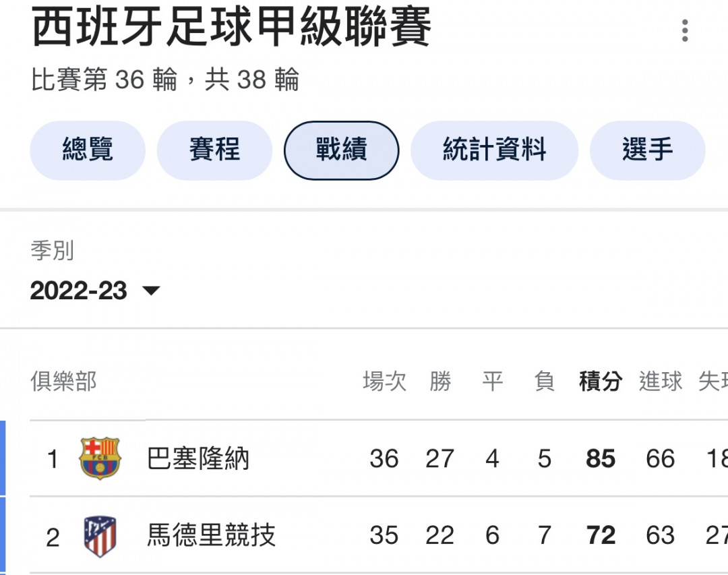Open the 統計資料 tab
The image size is (728, 575).
(495, 150)
